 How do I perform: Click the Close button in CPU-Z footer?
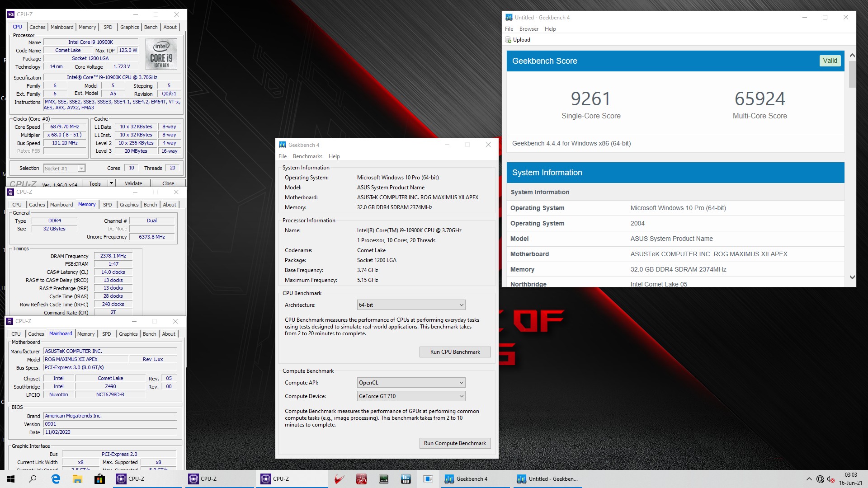(168, 183)
